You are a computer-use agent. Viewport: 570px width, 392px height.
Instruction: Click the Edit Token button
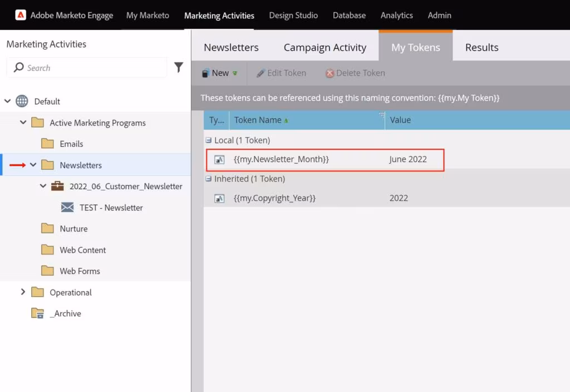281,73
